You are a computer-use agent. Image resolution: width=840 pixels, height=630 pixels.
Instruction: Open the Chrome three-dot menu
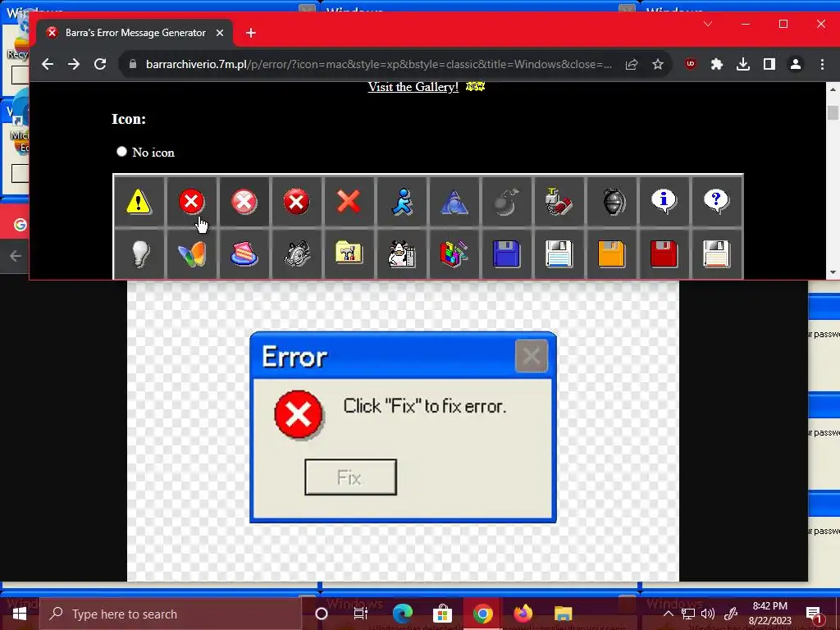tap(822, 64)
